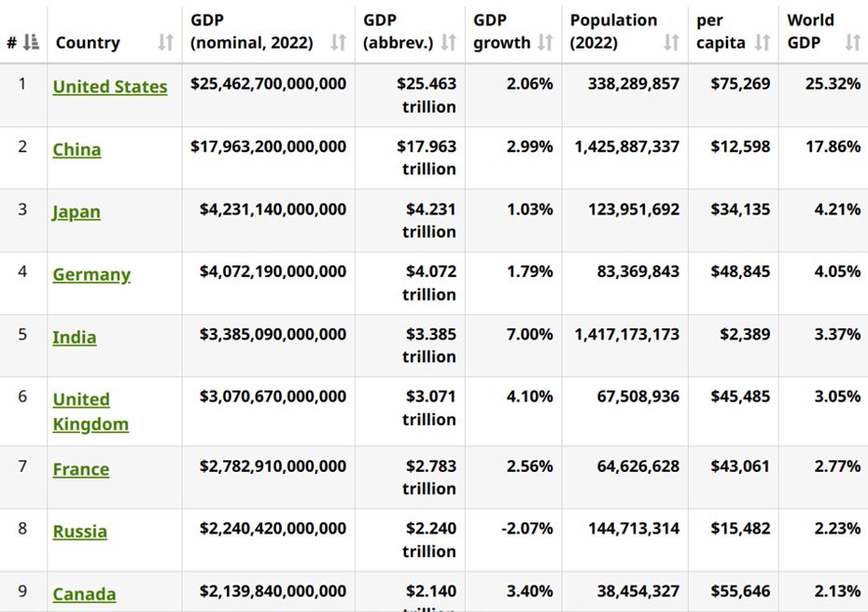Click the Canada link
Screen dimensions: 868x612
coord(84,594)
